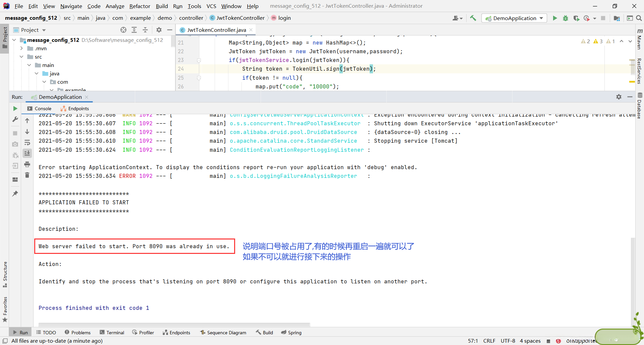Toggle the Structure side tool window
644x345 pixels.
coord(5,274)
